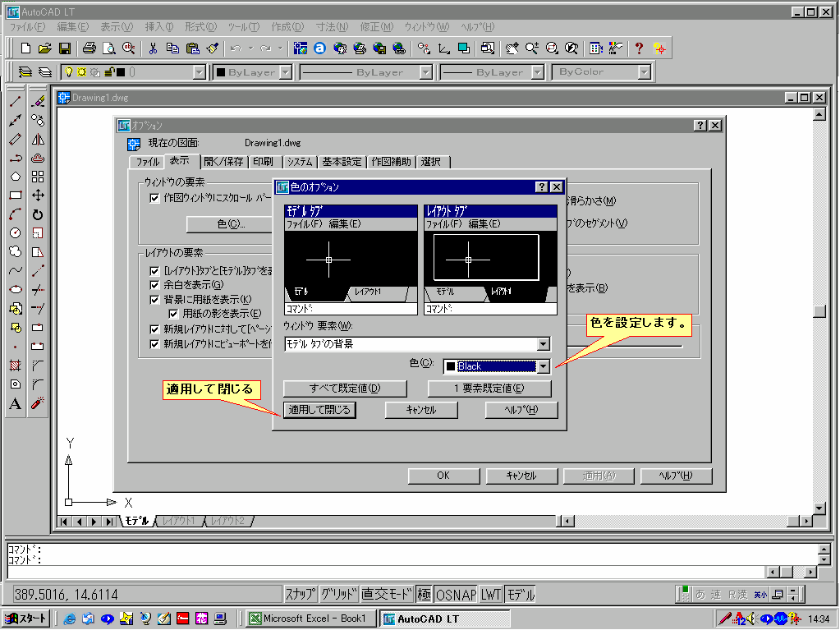Click the Open file folder icon

click(x=45, y=48)
